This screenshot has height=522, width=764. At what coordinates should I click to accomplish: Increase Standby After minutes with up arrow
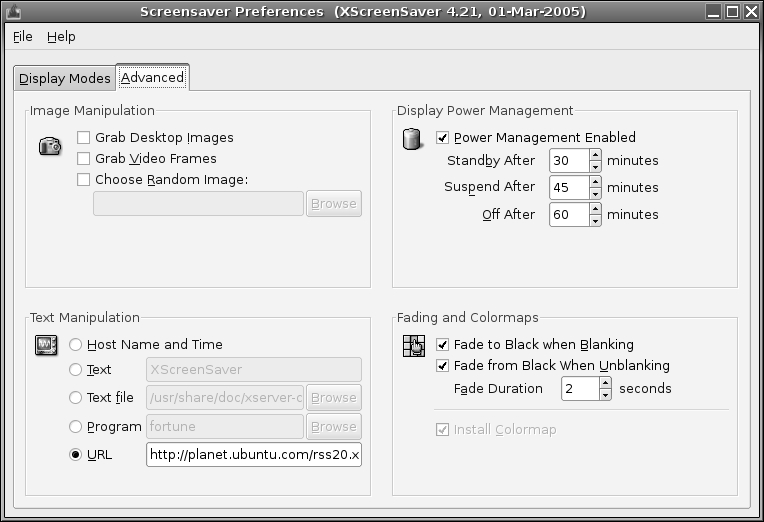coord(595,155)
